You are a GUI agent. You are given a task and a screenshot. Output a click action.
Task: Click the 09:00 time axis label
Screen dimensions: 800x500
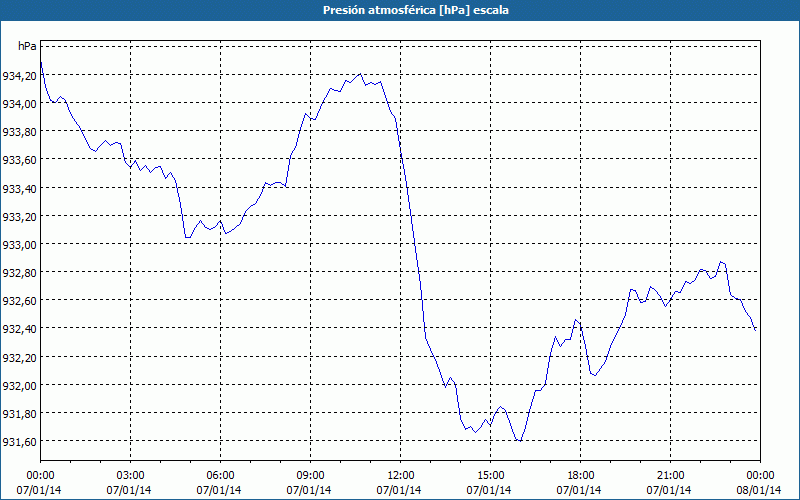click(310, 476)
